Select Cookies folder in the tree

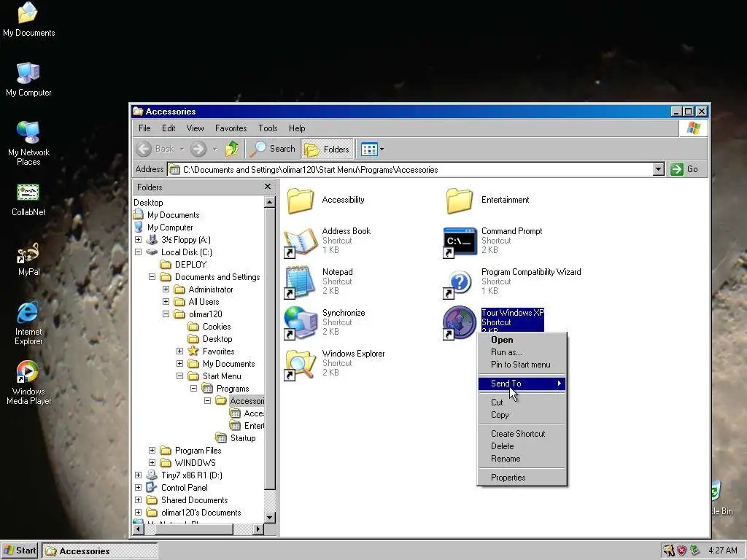pos(216,326)
